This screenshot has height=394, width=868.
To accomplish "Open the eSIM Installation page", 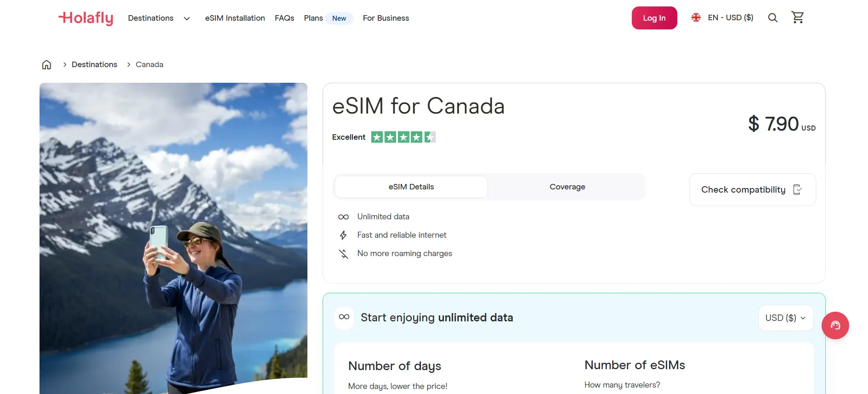I will point(235,18).
